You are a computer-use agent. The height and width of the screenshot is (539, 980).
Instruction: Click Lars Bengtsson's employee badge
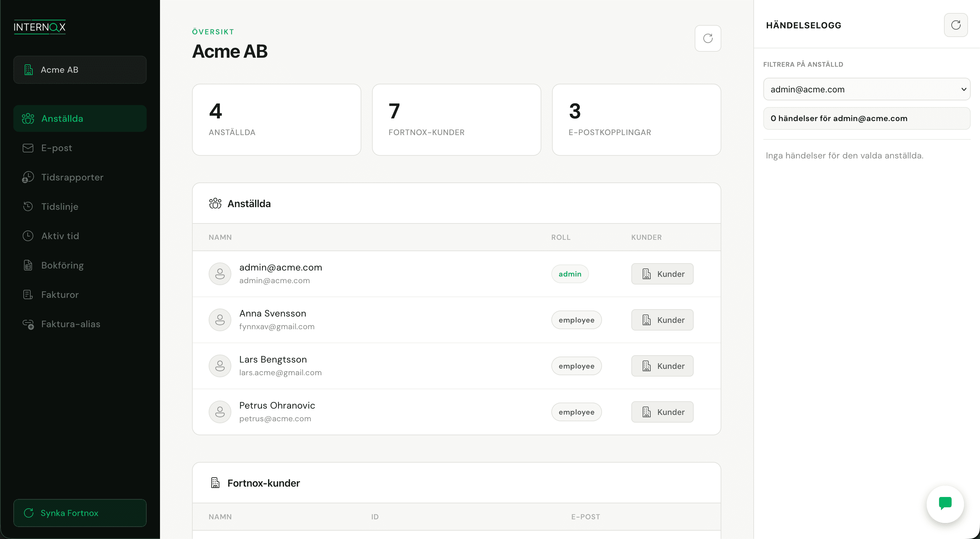pos(576,366)
